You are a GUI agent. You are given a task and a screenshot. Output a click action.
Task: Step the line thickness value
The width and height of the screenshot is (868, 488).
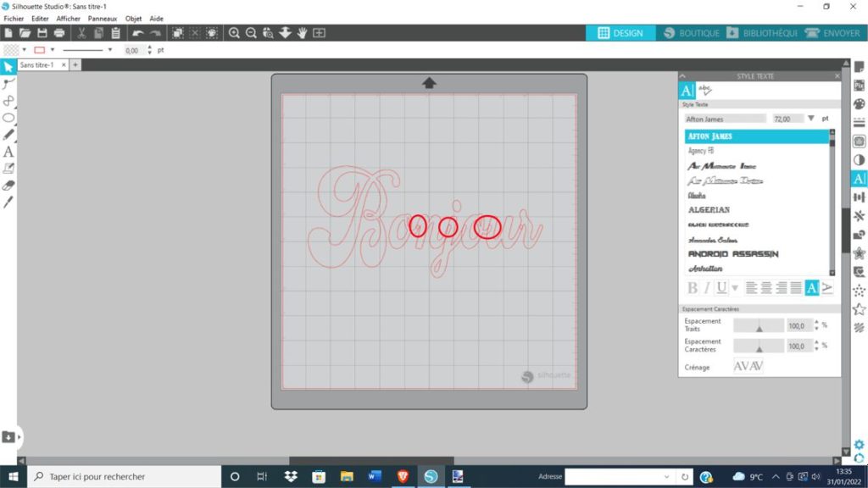click(149, 50)
